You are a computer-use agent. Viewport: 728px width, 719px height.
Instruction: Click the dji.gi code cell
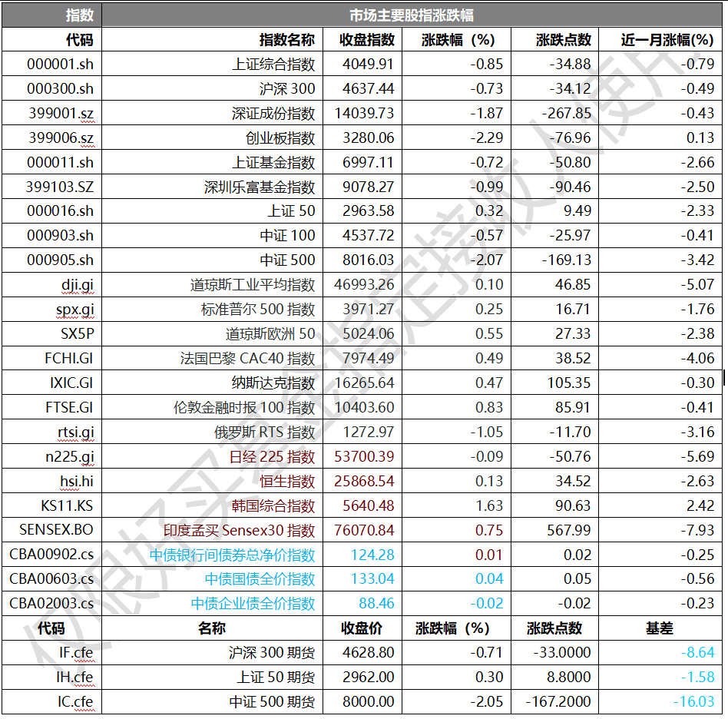pyautogui.click(x=74, y=285)
